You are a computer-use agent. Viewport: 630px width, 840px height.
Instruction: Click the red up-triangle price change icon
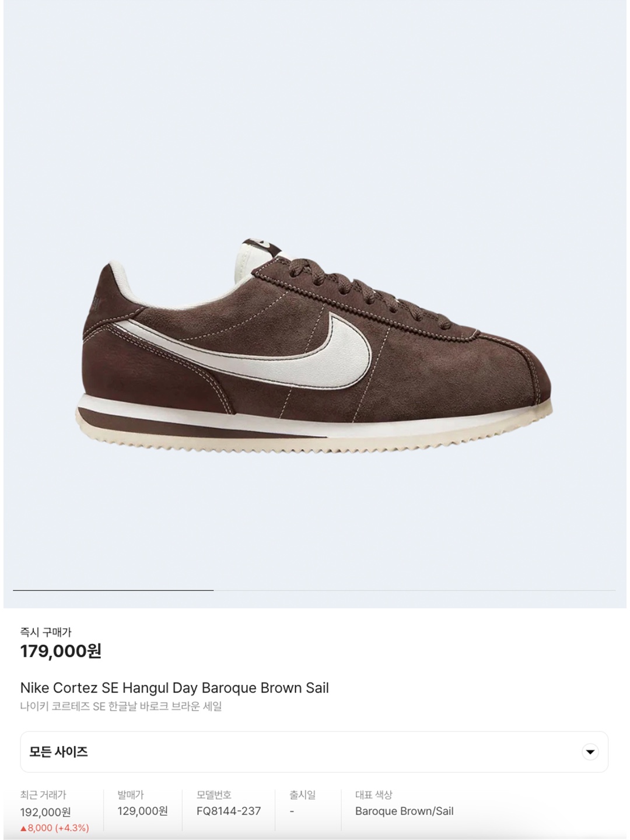pos(23,828)
